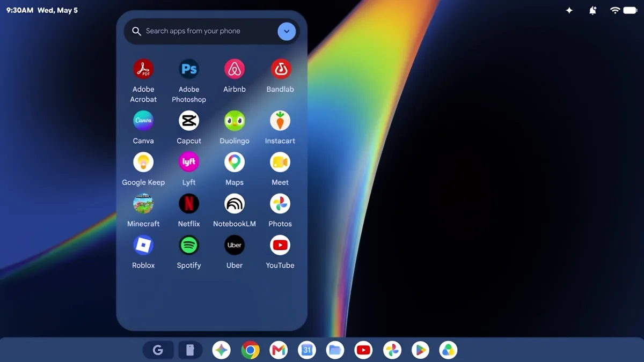Open the Netflix app
Image resolution: width=644 pixels, height=362 pixels.
(189, 204)
